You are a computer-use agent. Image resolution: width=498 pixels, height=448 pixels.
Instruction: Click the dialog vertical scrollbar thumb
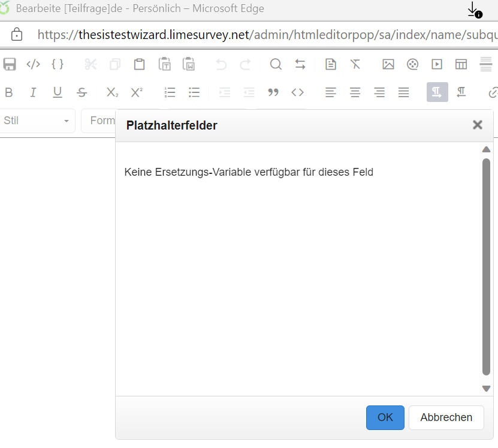click(486, 267)
